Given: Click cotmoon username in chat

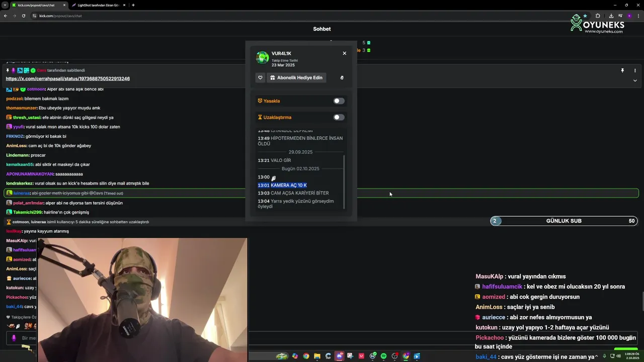Looking at the screenshot, I should [x=36, y=89].
